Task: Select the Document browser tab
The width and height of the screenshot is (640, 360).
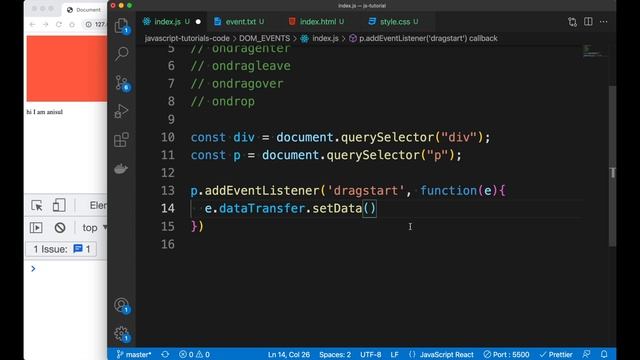Action: coord(84,10)
